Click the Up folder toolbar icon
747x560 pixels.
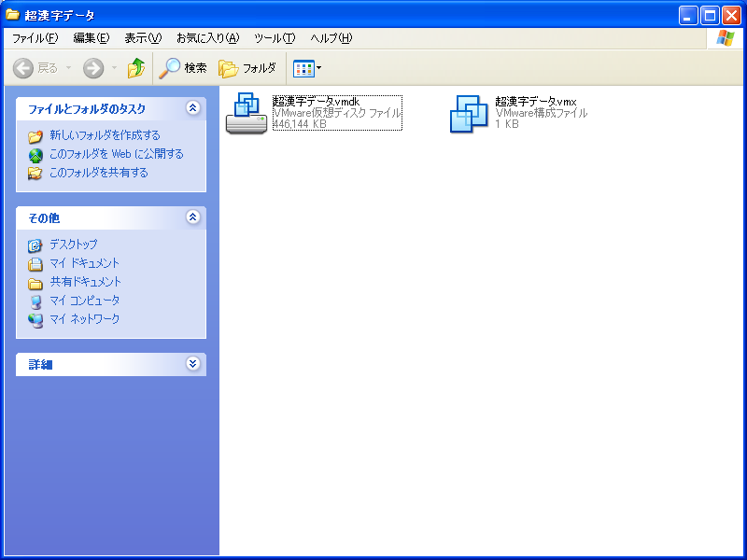[x=136, y=68]
